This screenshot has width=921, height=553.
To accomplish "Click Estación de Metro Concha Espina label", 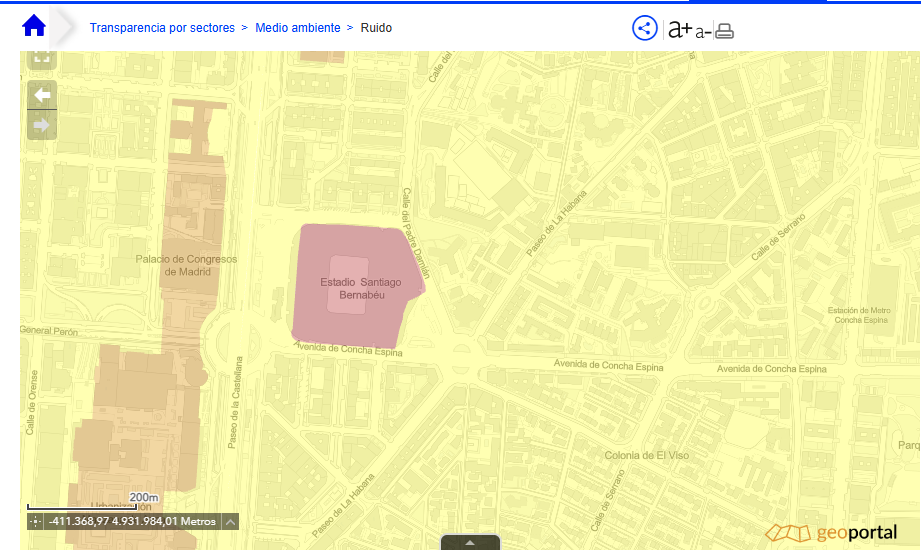I will click(x=859, y=315).
